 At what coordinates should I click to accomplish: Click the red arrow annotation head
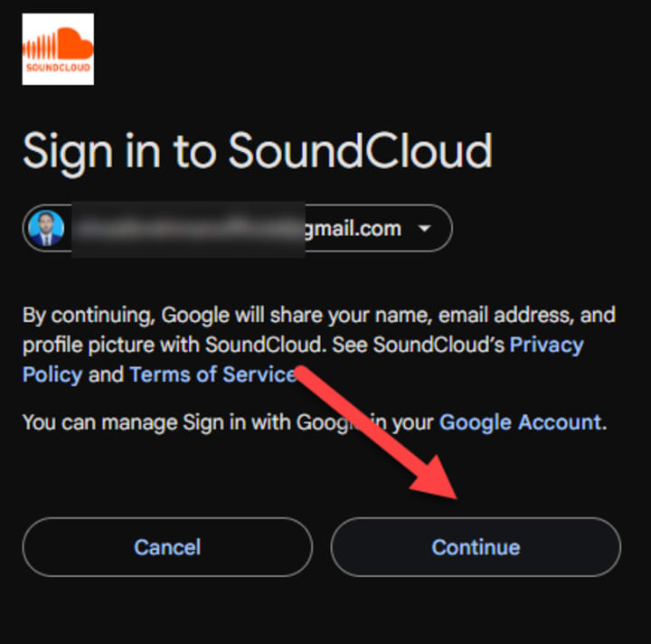tap(437, 479)
